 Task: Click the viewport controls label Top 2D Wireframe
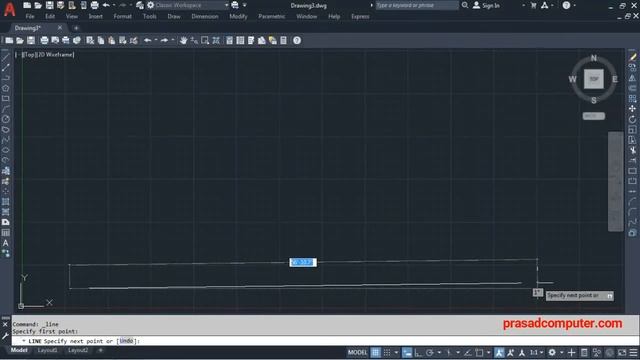click(x=49, y=54)
